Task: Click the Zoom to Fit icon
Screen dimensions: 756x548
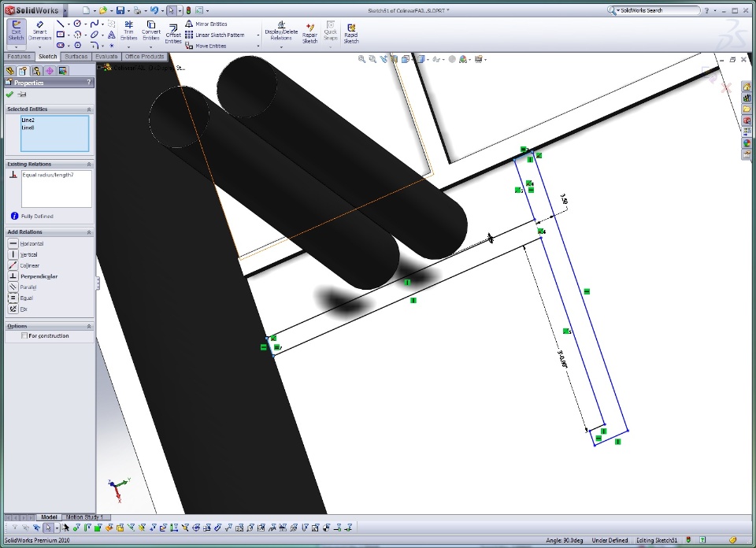Action: [x=361, y=59]
